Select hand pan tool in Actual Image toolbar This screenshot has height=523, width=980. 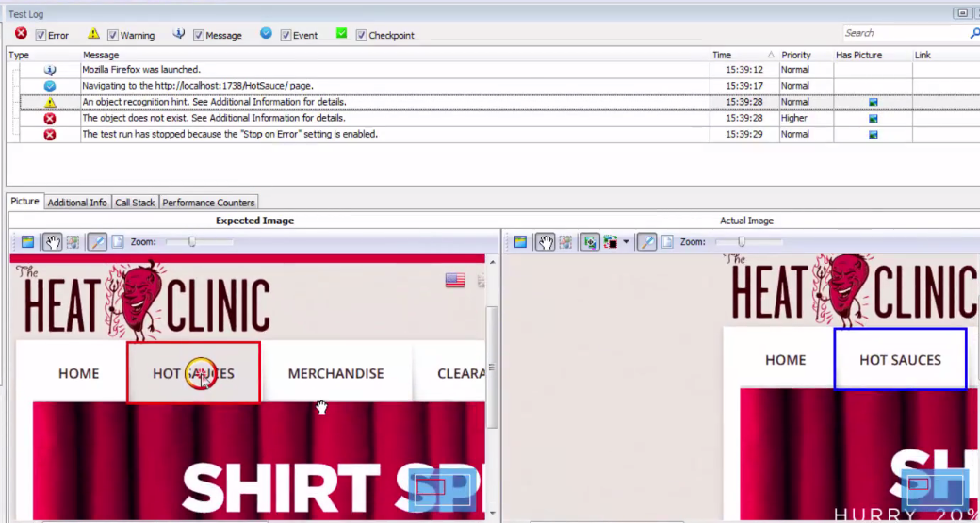[x=546, y=242]
